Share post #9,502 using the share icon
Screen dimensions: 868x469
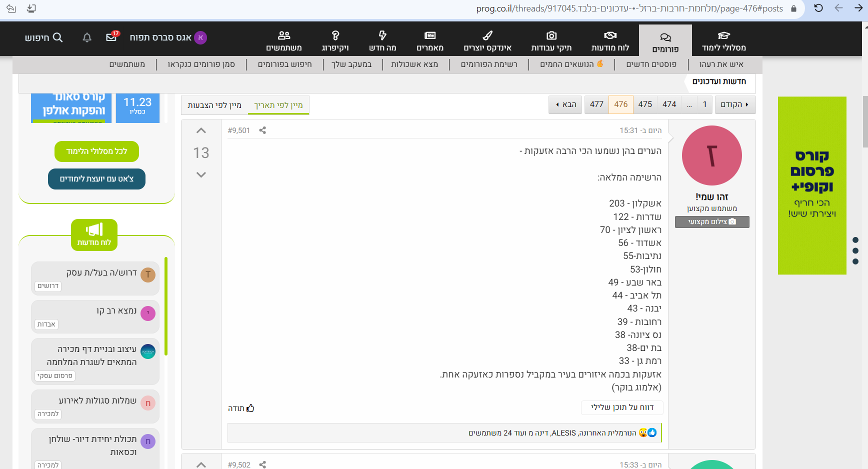(x=262, y=465)
